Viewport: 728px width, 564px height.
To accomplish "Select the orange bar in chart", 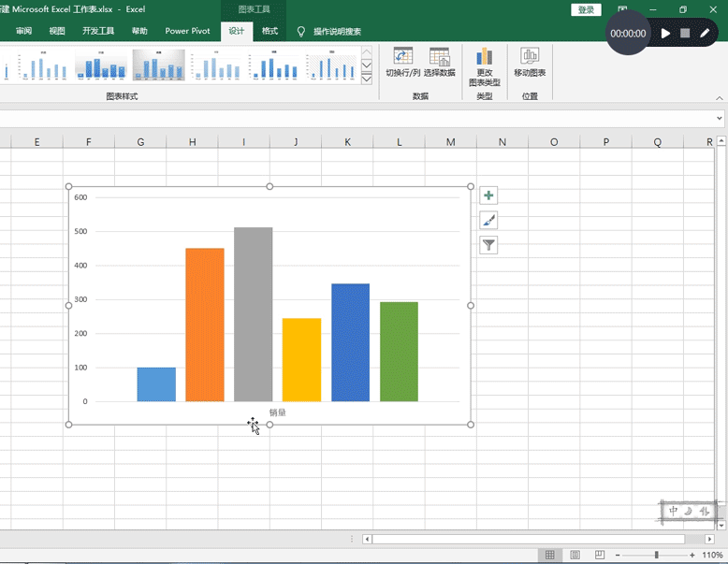I will click(205, 325).
